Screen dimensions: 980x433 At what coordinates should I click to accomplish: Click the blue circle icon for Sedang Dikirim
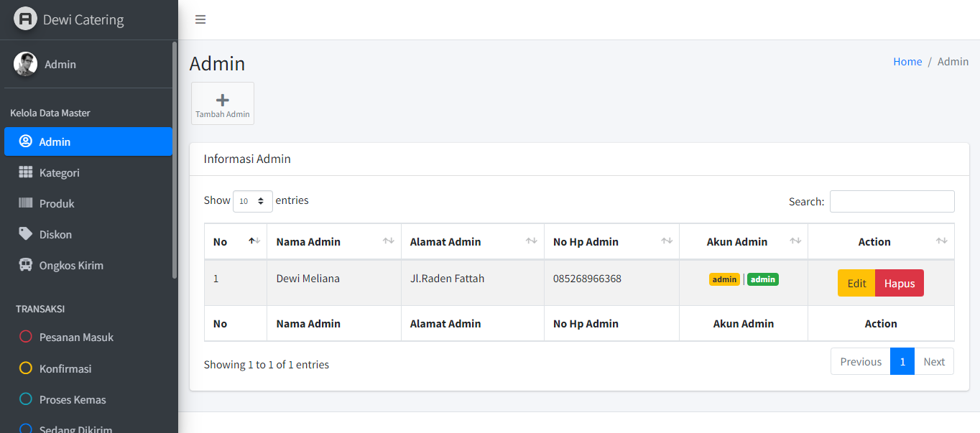point(26,429)
